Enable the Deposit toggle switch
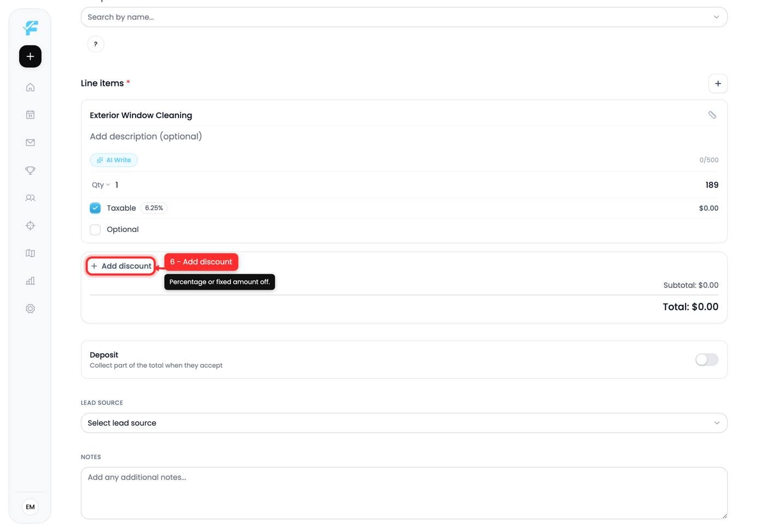The height and width of the screenshot is (532, 766). click(706, 360)
